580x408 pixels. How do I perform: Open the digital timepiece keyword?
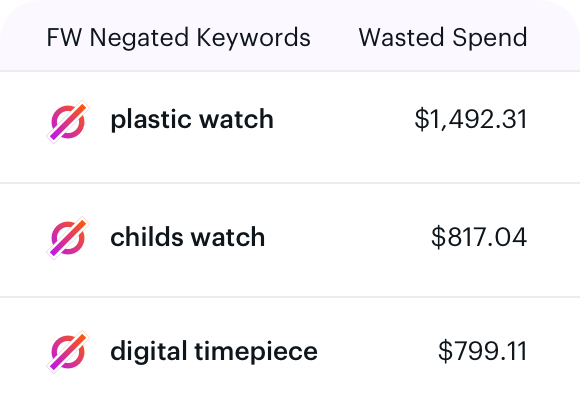[214, 351]
